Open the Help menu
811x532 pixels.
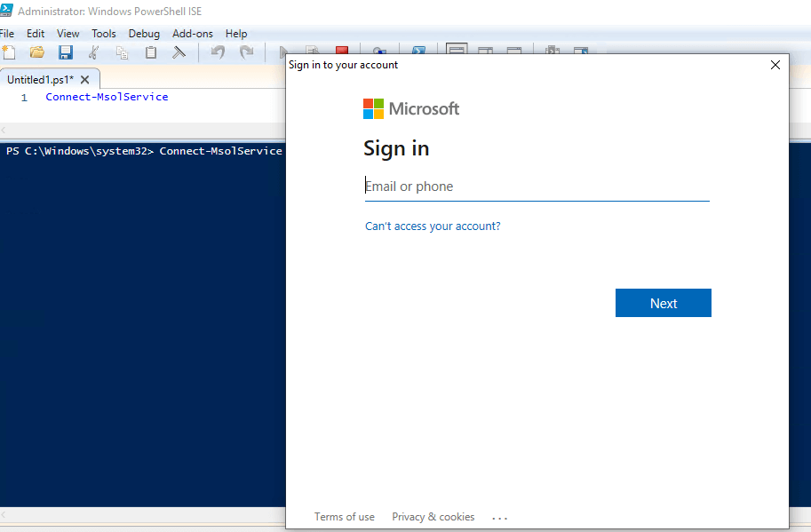click(x=236, y=34)
